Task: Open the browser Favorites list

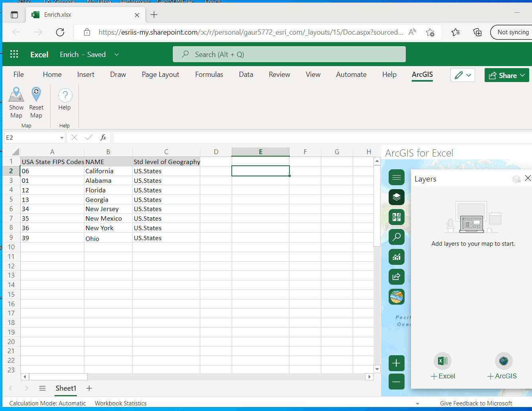Action: [x=456, y=32]
